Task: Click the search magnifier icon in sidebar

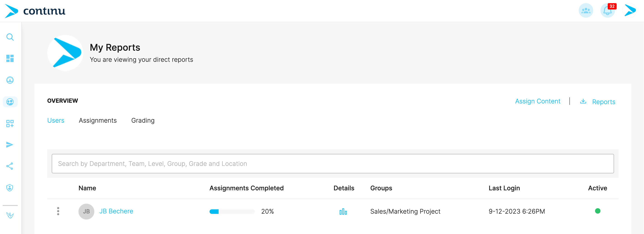Action: (10, 37)
